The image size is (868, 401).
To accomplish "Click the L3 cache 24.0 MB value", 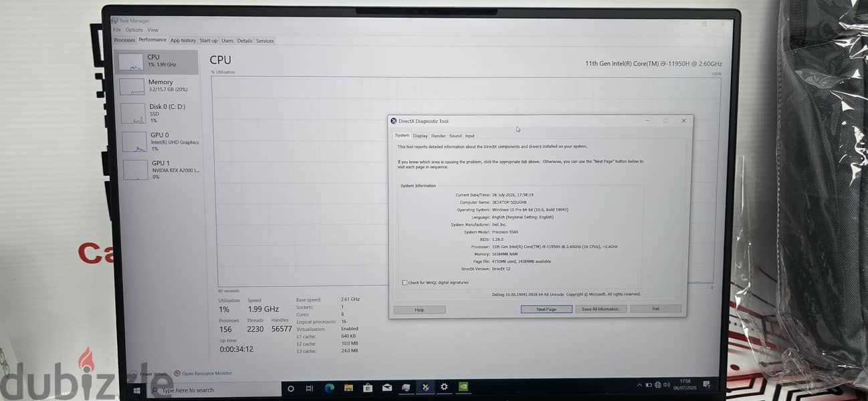I will tap(349, 350).
